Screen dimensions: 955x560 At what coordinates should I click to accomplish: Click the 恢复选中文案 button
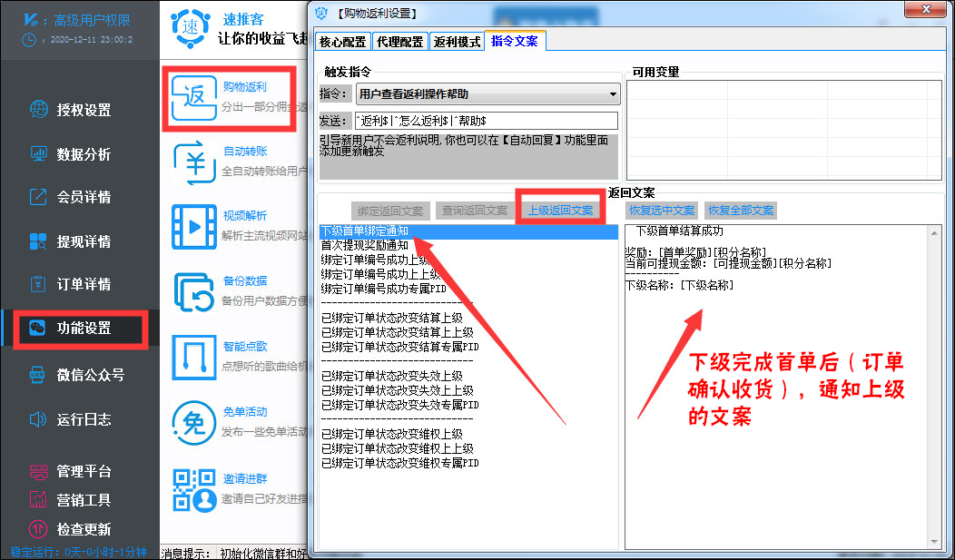pyautogui.click(x=662, y=211)
